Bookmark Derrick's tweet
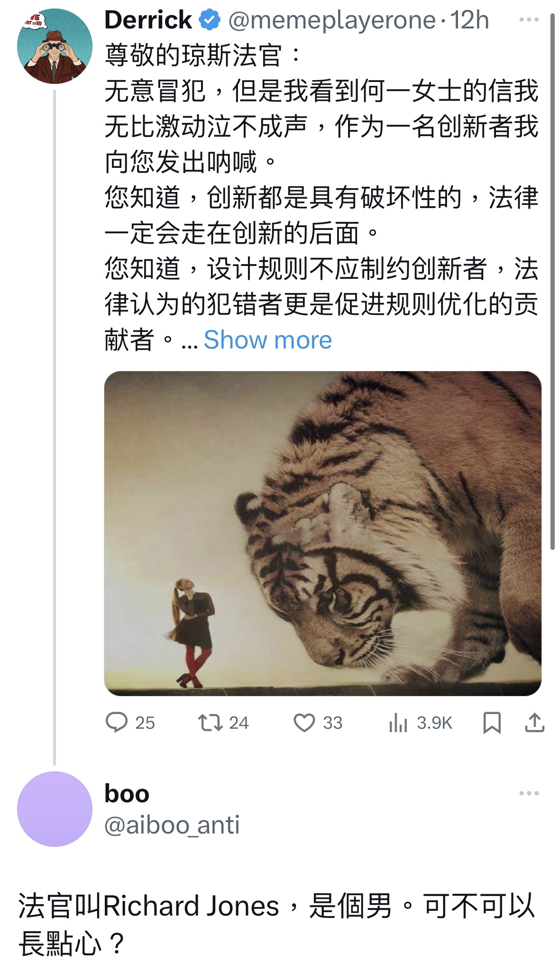 pos(492,723)
